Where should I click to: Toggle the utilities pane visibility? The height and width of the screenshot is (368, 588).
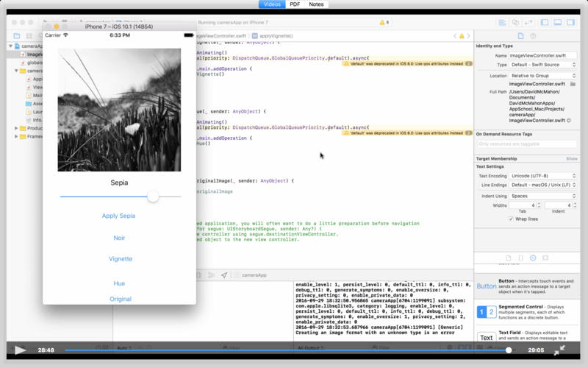click(x=571, y=23)
